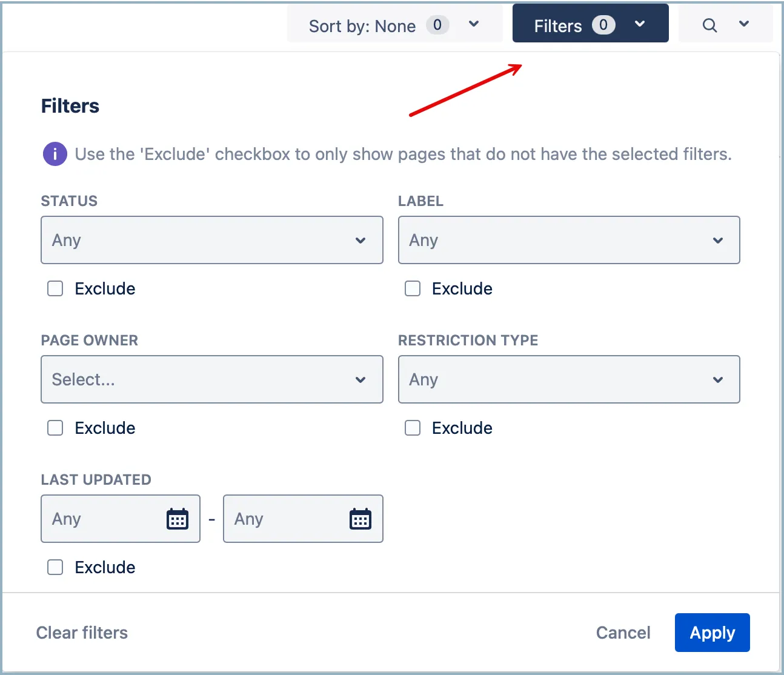
Task: Focus the Last Updated end date field
Action: [x=303, y=519]
